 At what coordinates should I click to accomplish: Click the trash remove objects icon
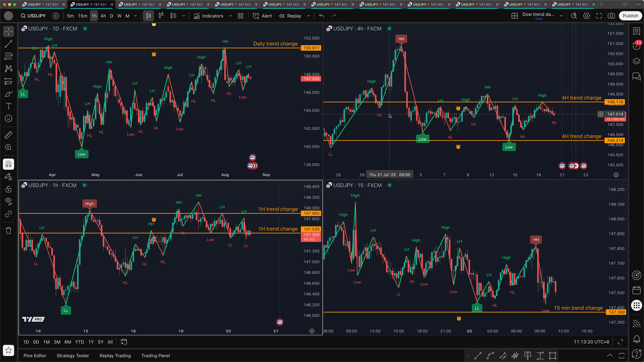[x=9, y=230]
